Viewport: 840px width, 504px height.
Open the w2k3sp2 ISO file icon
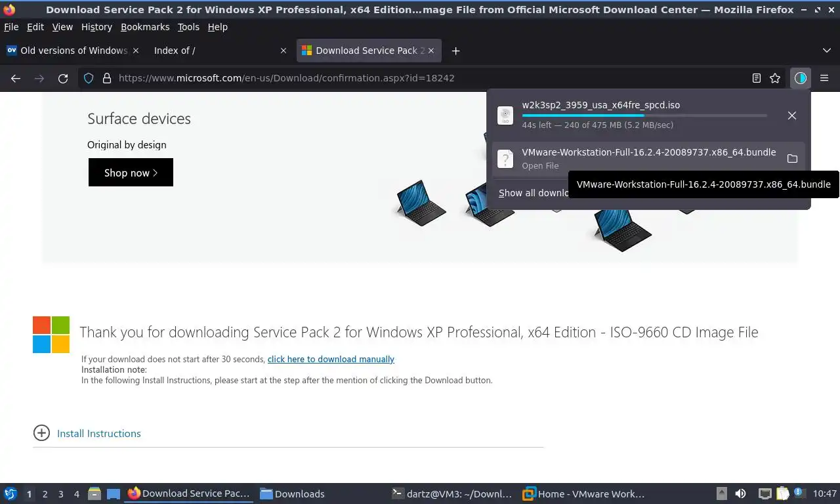(x=505, y=115)
